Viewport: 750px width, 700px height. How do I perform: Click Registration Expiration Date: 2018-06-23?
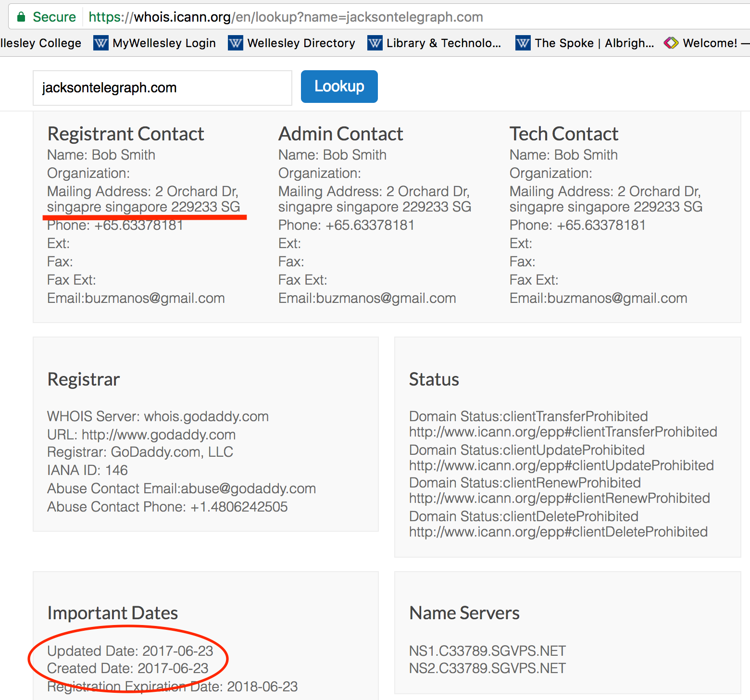point(173,687)
